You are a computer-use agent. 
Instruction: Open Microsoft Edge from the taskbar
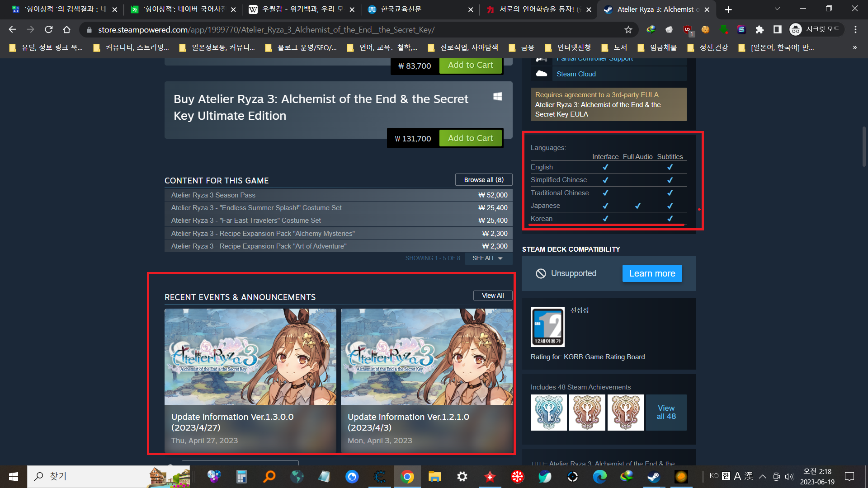pos(599,476)
